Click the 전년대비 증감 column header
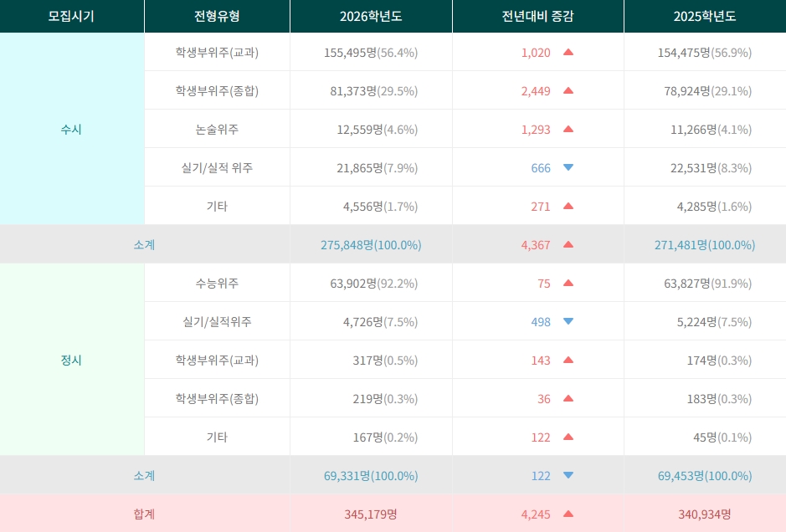 pyautogui.click(x=537, y=16)
